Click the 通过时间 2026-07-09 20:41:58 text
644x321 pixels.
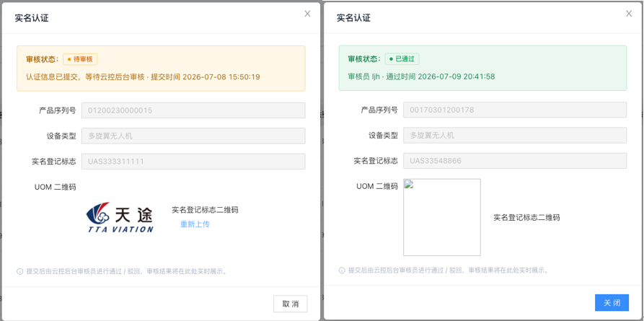click(441, 76)
